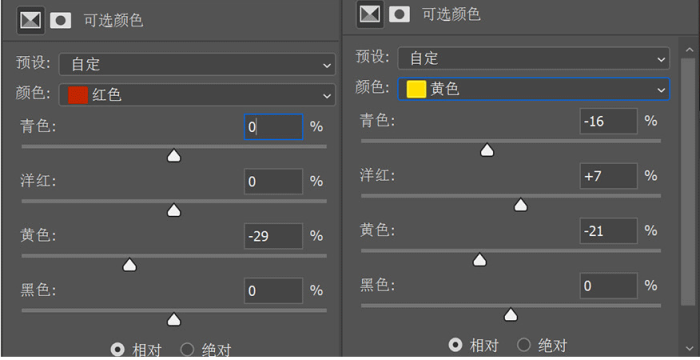Screen dimensions: 700x360
Task: Select the 绝对 radio button in left panel
Action: [x=187, y=349]
